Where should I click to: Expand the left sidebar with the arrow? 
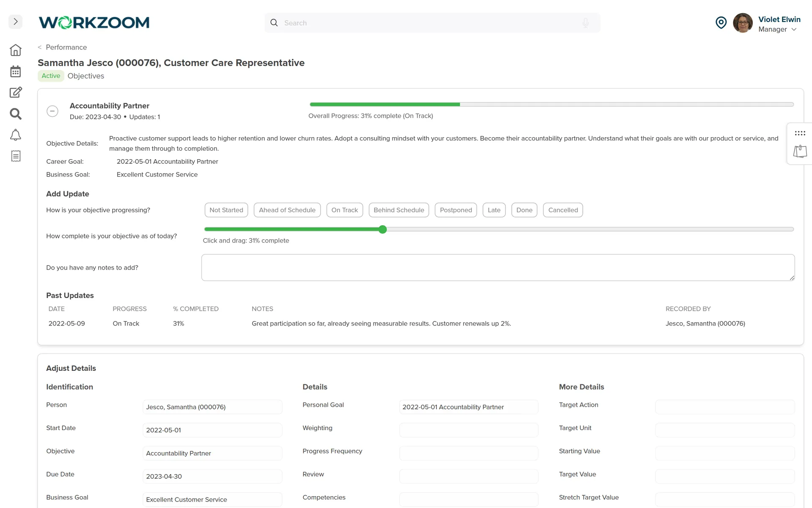coord(16,22)
